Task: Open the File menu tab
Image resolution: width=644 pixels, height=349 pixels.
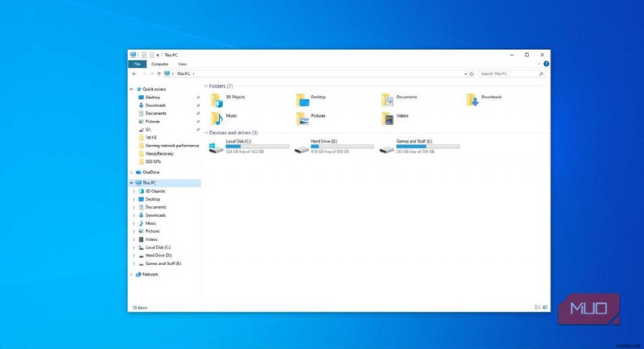Action: 137,64
